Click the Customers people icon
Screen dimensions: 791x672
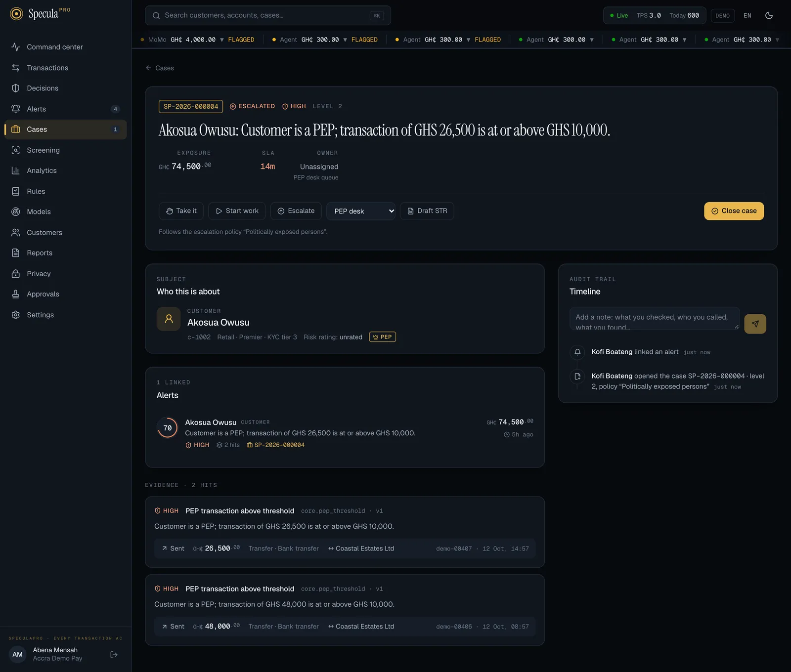16,232
